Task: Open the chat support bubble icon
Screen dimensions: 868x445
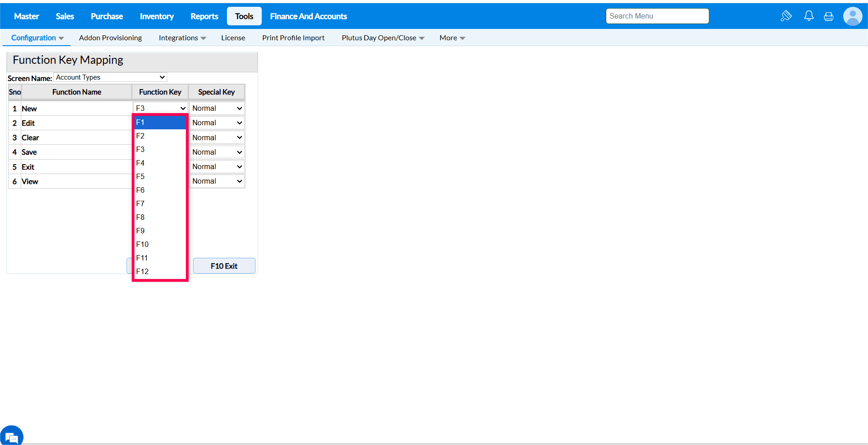Action: coord(12,437)
